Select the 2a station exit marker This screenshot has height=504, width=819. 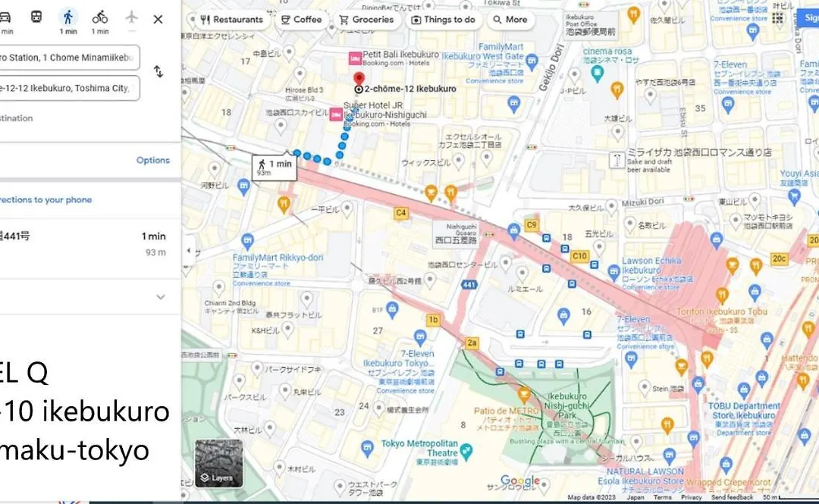[472, 343]
